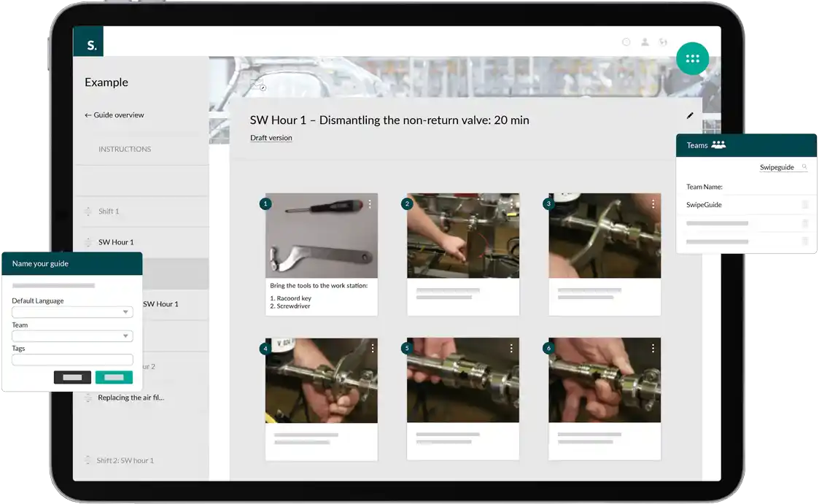Select Shift 1 in the sidebar

pos(109,211)
